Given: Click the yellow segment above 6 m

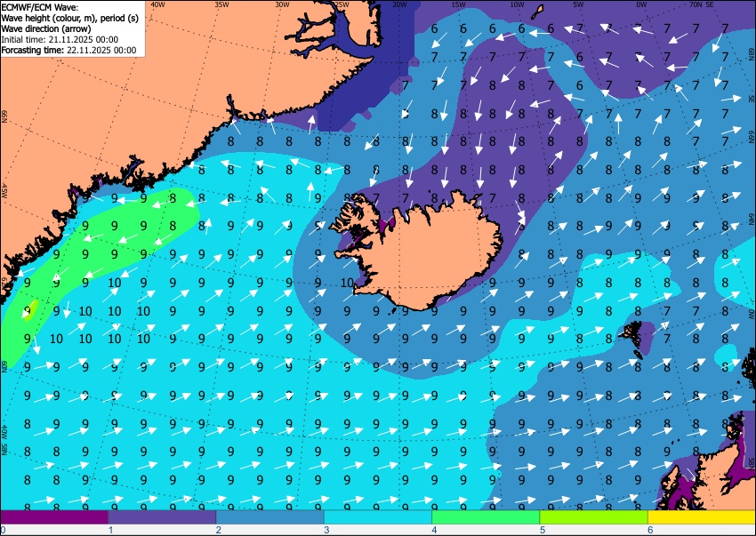Looking at the screenshot, I should [x=702, y=517].
